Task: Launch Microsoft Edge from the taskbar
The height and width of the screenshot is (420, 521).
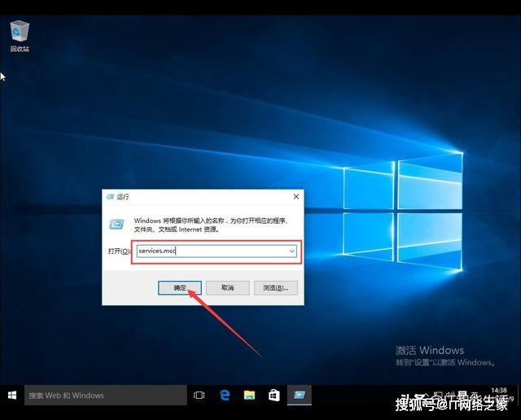Action: tap(225, 395)
